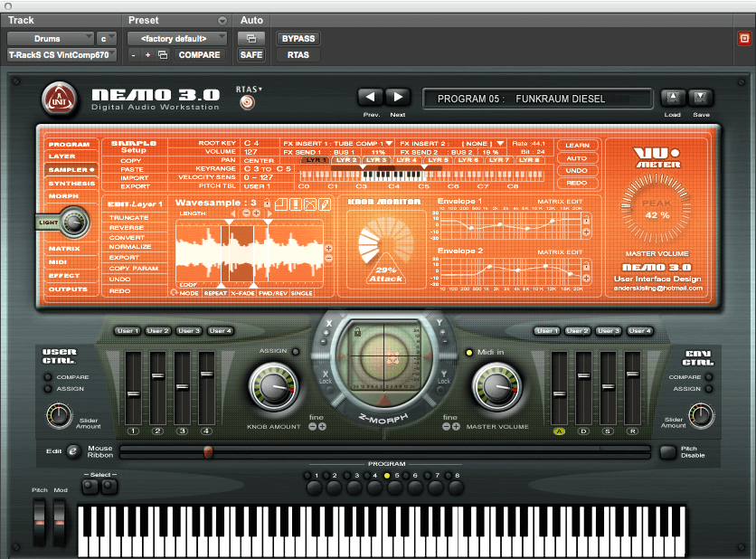Toggle the BYPASS button
Image resolution: width=756 pixels, height=559 pixels.
(298, 39)
